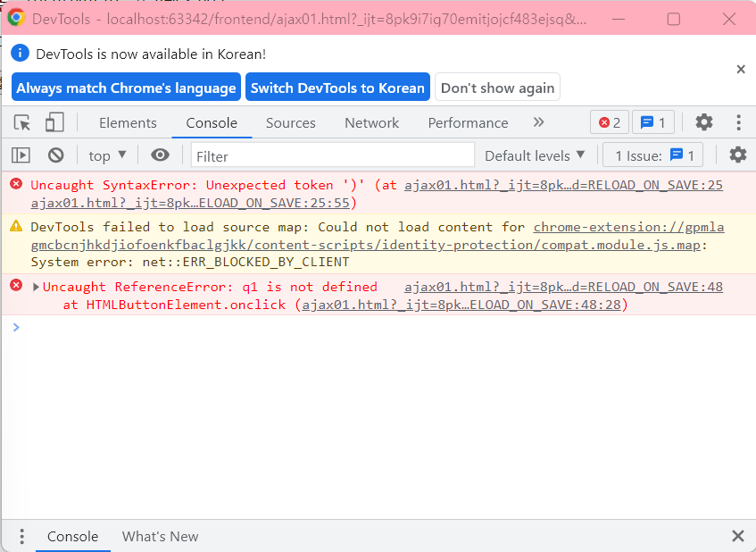Open console settings gear icon

737,155
